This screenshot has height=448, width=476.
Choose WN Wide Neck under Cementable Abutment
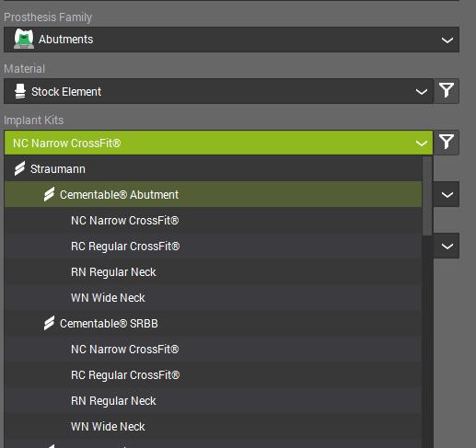(x=214, y=298)
